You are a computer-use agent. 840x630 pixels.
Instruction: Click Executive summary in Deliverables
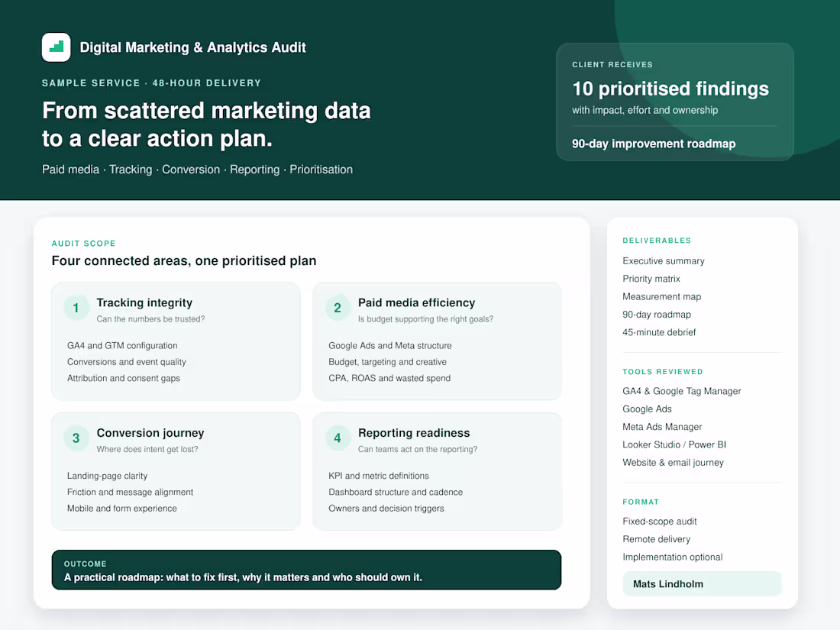(x=663, y=261)
